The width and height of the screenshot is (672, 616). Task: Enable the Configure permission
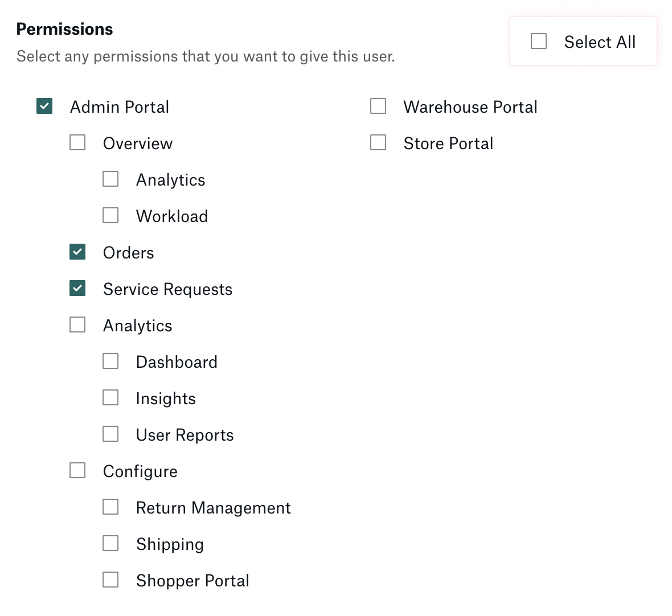pos(77,470)
